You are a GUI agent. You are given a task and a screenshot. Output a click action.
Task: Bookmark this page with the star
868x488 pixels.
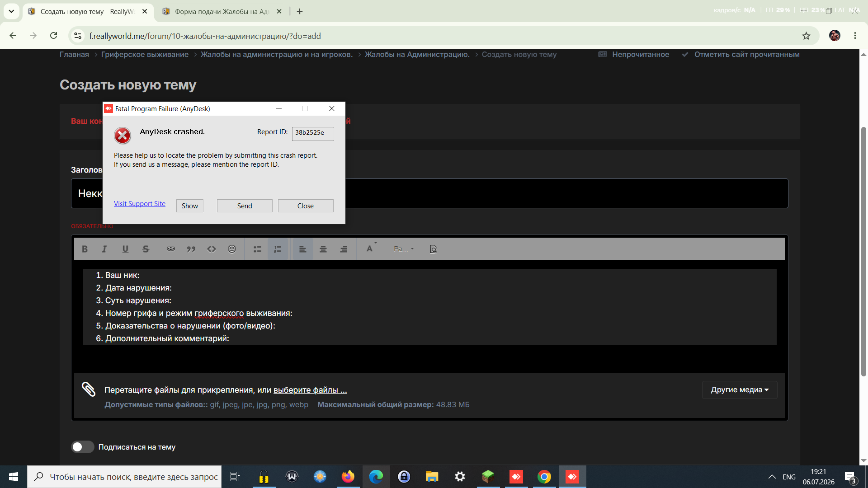click(x=806, y=36)
